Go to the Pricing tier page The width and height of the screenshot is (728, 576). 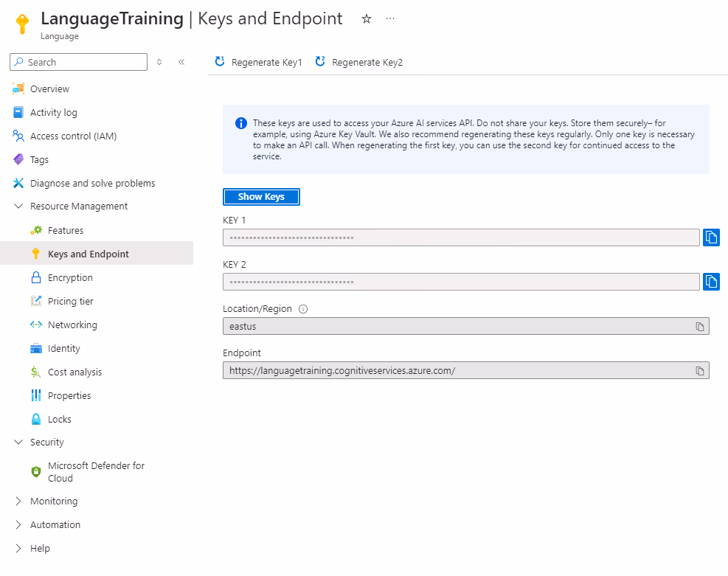[71, 302]
